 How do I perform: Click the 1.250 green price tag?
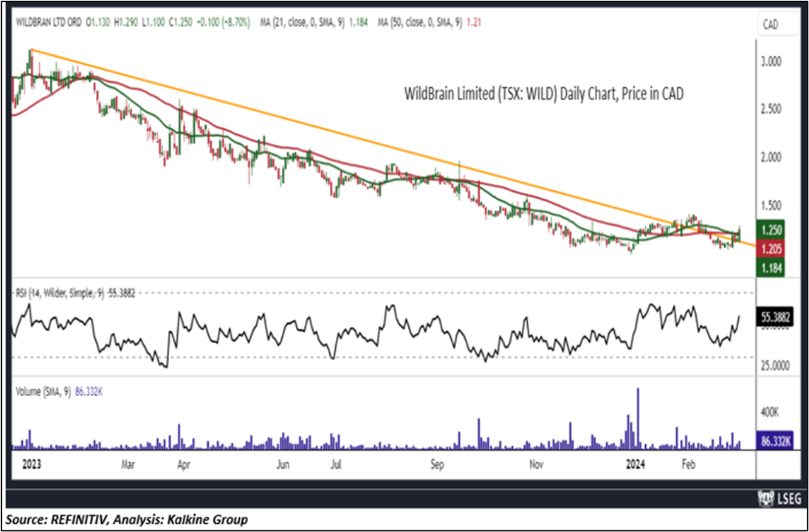pyautogui.click(x=771, y=230)
